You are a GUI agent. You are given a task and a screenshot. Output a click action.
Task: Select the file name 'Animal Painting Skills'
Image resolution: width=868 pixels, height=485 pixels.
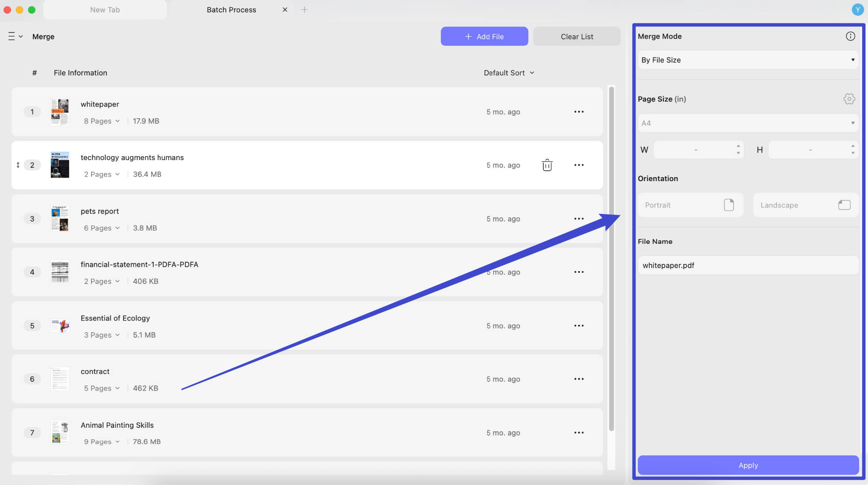(117, 425)
